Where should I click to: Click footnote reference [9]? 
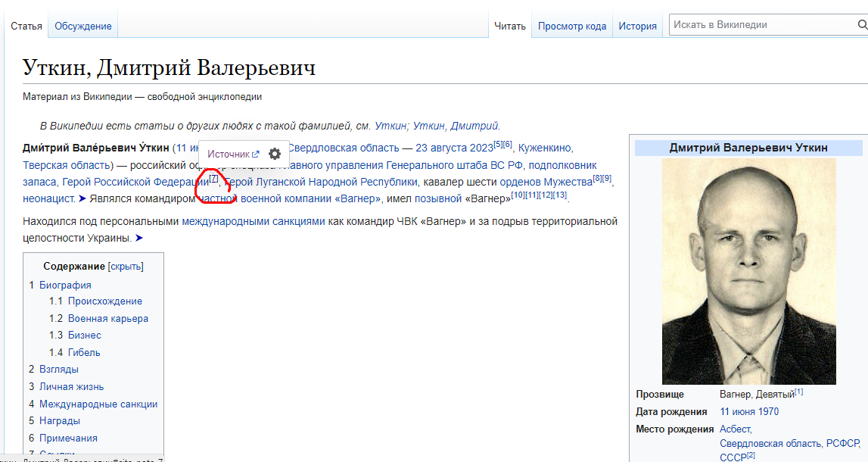[607, 179]
